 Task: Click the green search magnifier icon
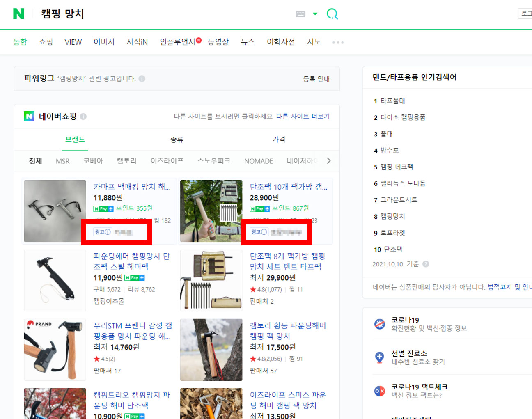(332, 14)
